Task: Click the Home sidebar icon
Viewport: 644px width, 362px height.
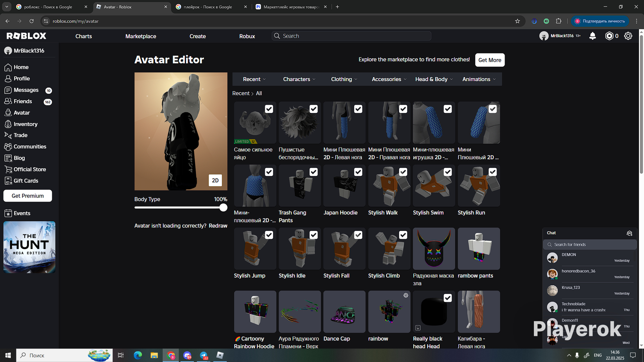Action: (8, 67)
